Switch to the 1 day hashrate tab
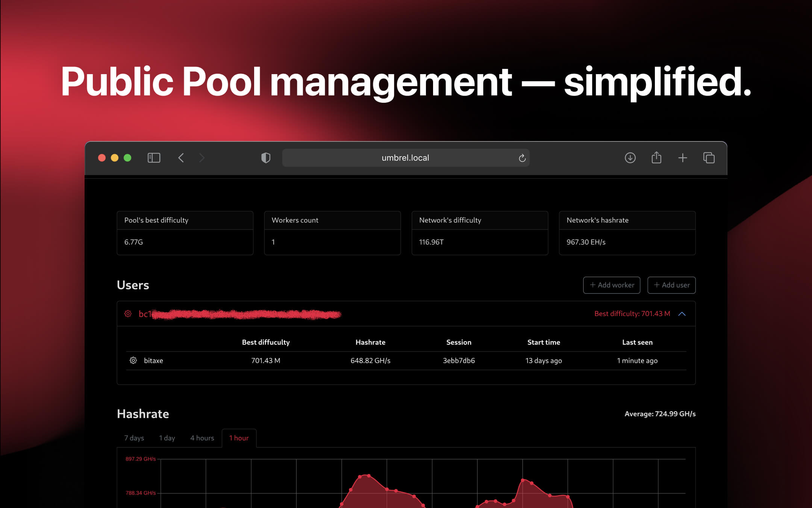812x508 pixels. 167,438
